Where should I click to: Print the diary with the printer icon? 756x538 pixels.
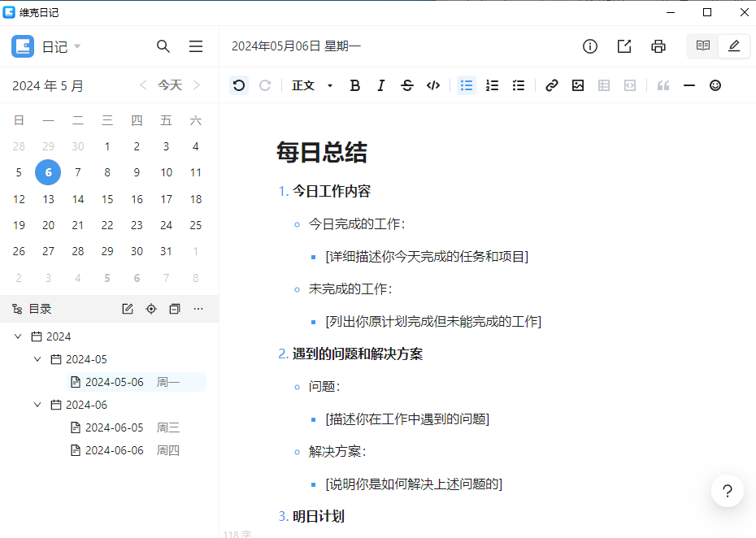tap(658, 46)
